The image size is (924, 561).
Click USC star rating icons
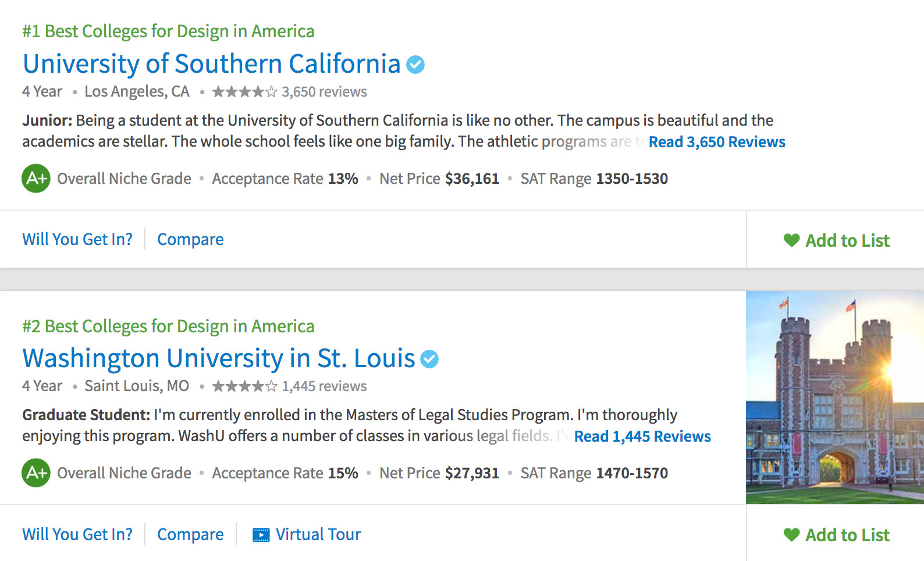(x=244, y=92)
